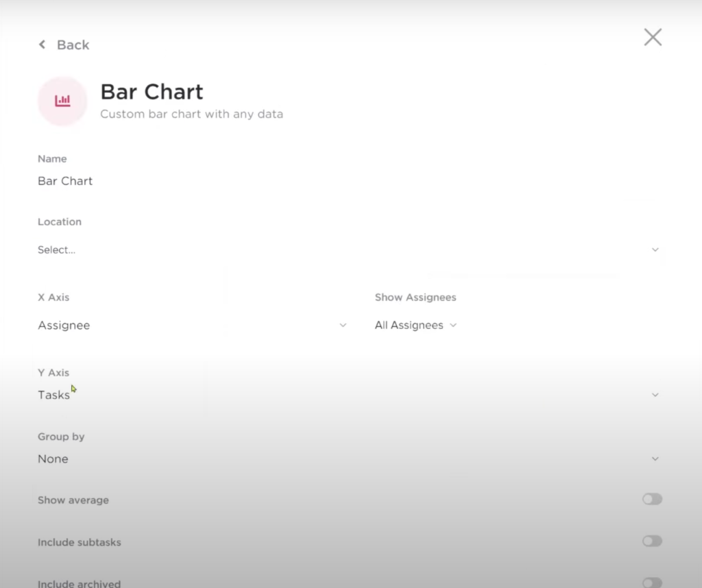702x588 pixels.
Task: Click the left arrow beside Back
Action: point(42,45)
